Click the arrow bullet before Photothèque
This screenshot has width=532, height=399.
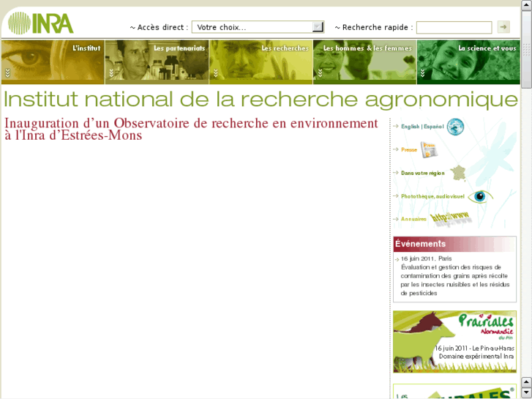click(x=396, y=196)
